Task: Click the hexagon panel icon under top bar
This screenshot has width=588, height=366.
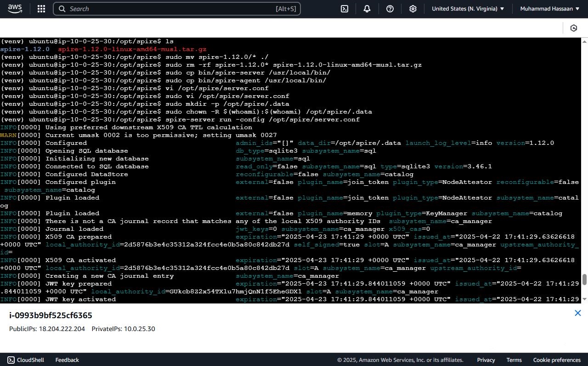Action: click(573, 28)
